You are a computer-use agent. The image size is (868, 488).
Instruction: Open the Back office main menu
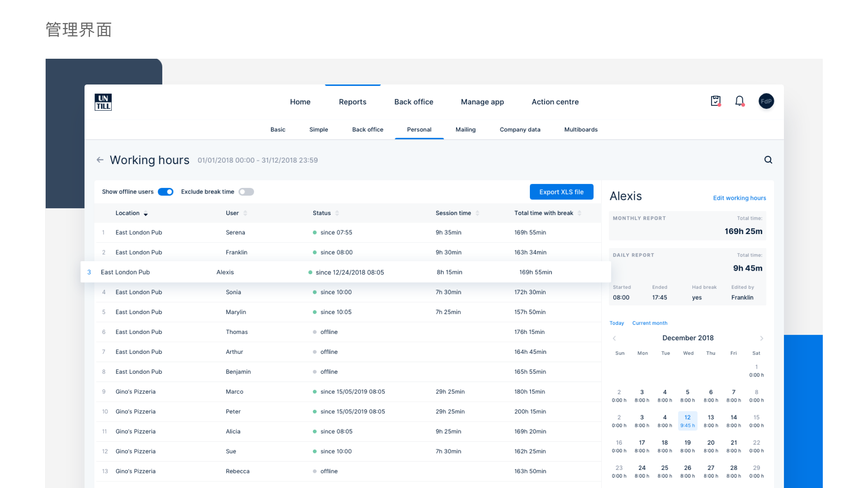coord(413,102)
